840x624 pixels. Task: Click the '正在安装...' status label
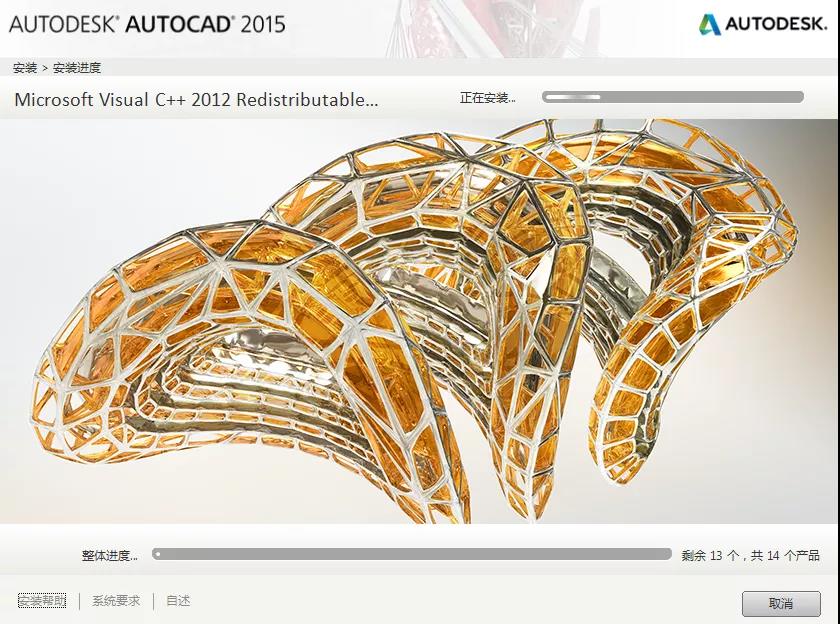(x=488, y=97)
